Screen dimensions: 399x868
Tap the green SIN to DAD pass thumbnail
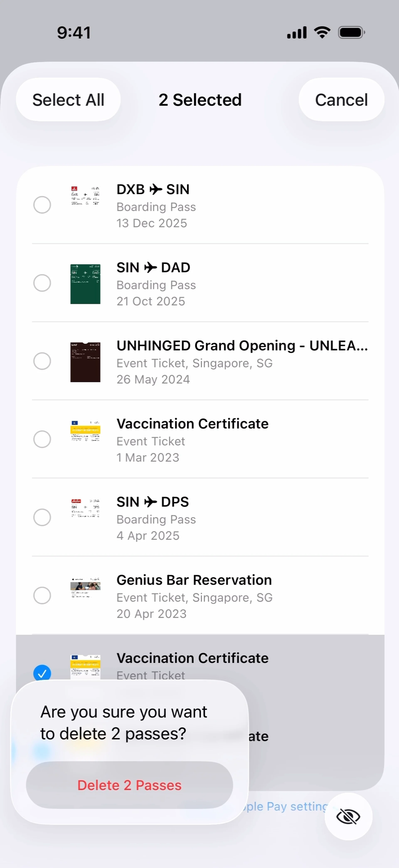[x=85, y=284]
